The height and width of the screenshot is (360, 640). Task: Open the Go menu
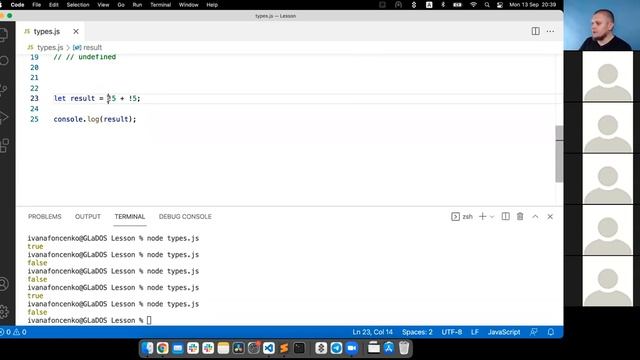[x=121, y=5]
